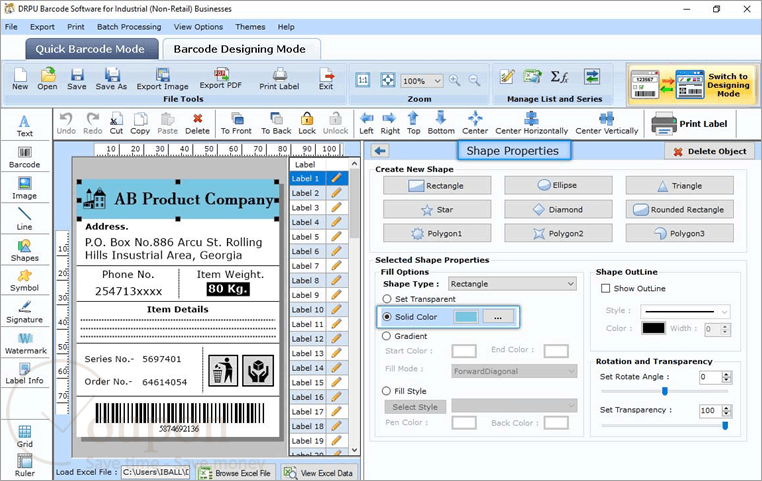Screen dimensions: 762x481
Task: Increase the Set Rotate Angle spinner
Action: tap(727, 374)
